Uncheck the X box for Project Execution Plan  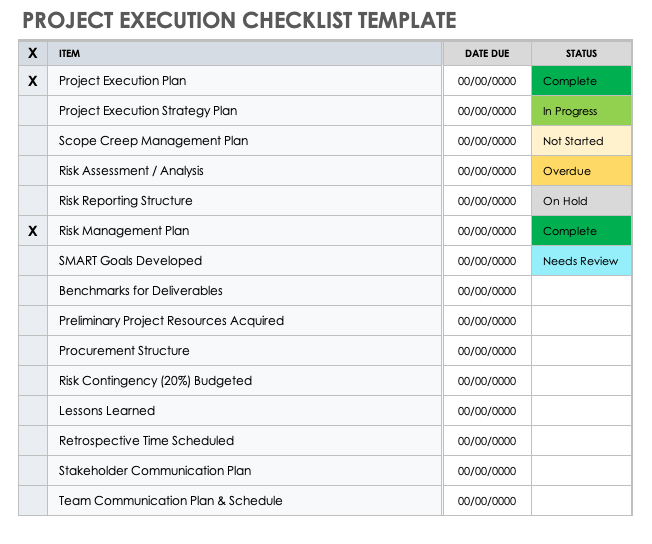click(x=33, y=81)
